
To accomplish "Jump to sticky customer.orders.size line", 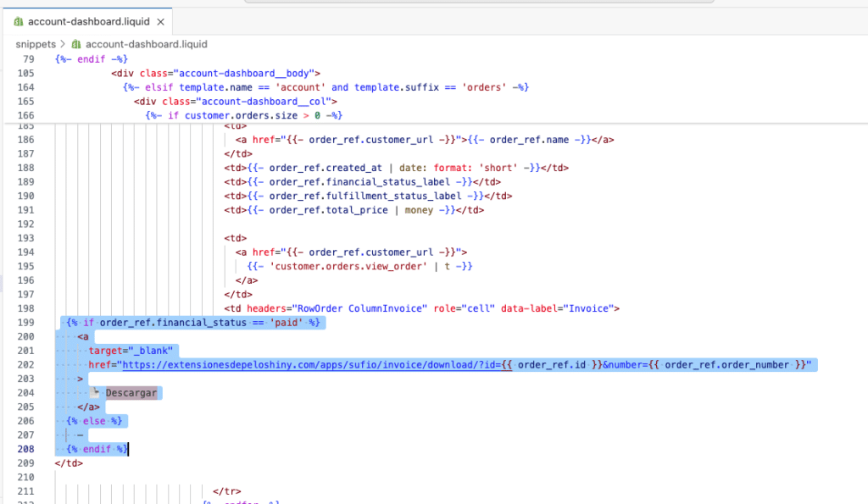I will click(x=243, y=115).
